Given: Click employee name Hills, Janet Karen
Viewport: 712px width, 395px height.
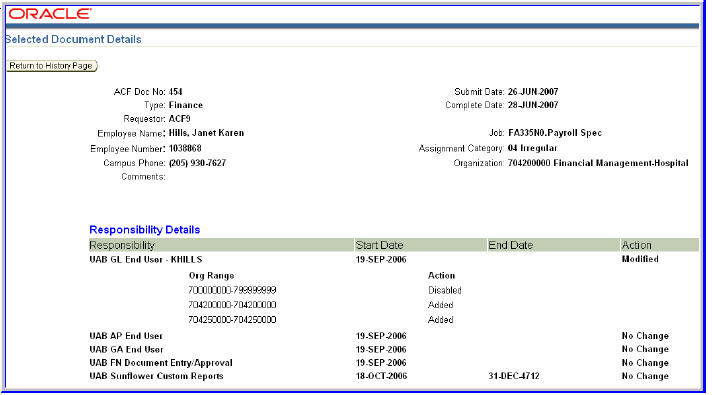Looking at the screenshot, I should 206,133.
